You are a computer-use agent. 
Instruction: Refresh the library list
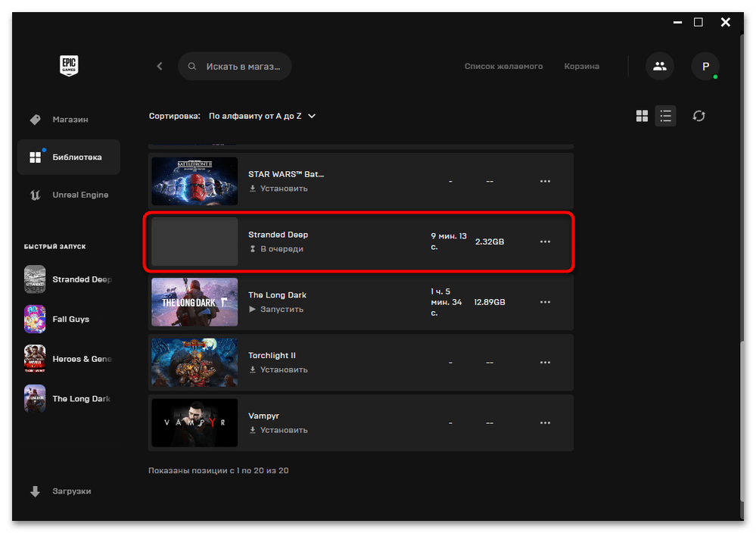[x=698, y=116]
